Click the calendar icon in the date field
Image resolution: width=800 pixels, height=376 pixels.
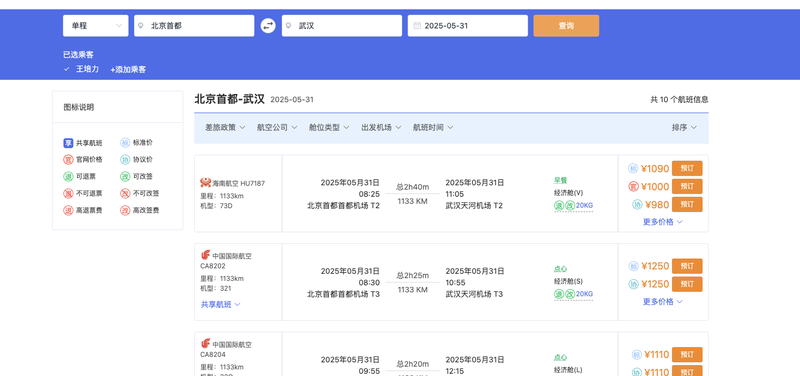pyautogui.click(x=417, y=26)
